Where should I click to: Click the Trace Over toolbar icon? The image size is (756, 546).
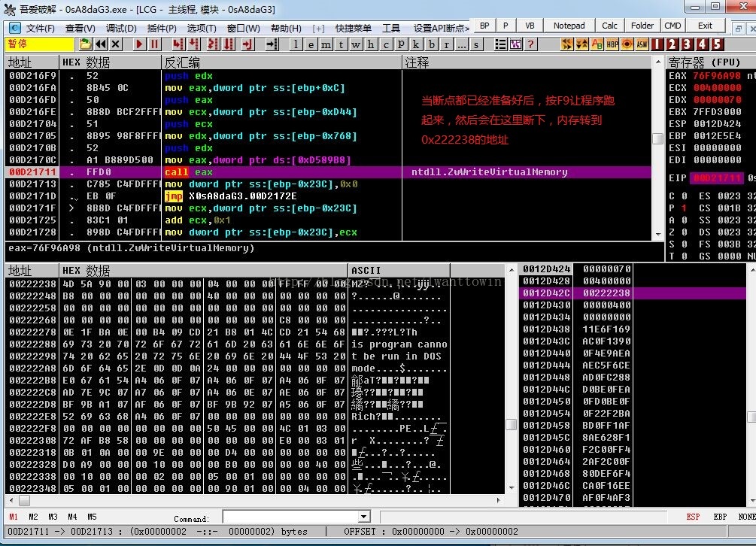(x=229, y=44)
